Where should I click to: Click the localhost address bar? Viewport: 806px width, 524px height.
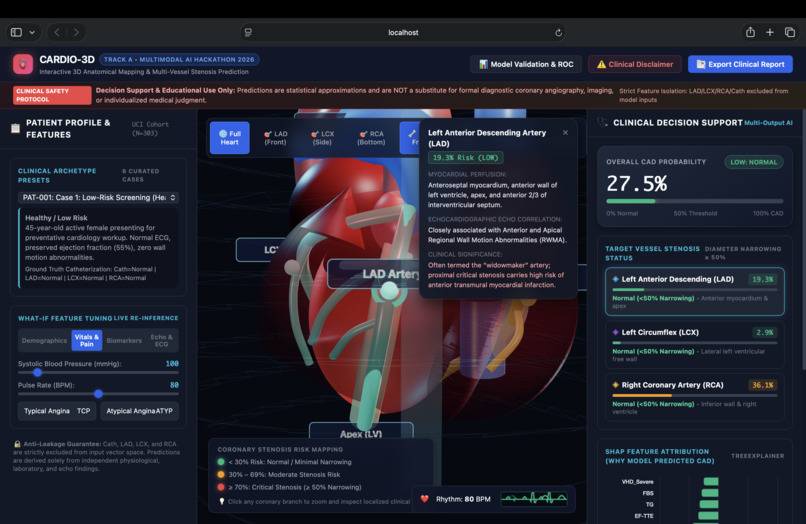[x=403, y=32]
